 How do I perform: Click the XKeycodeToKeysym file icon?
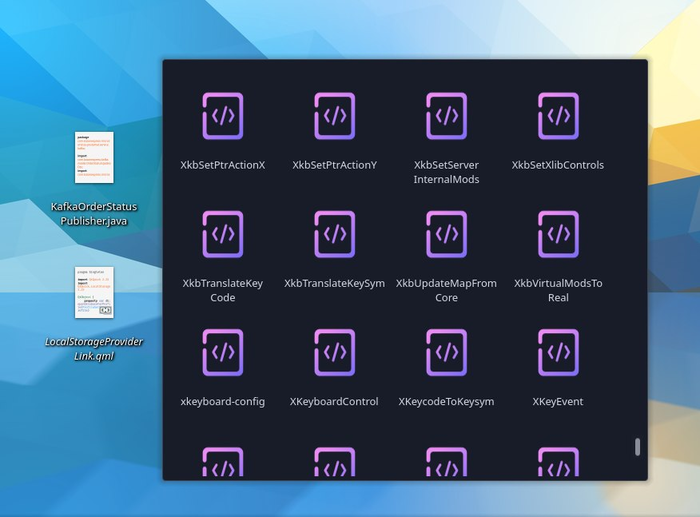point(446,353)
